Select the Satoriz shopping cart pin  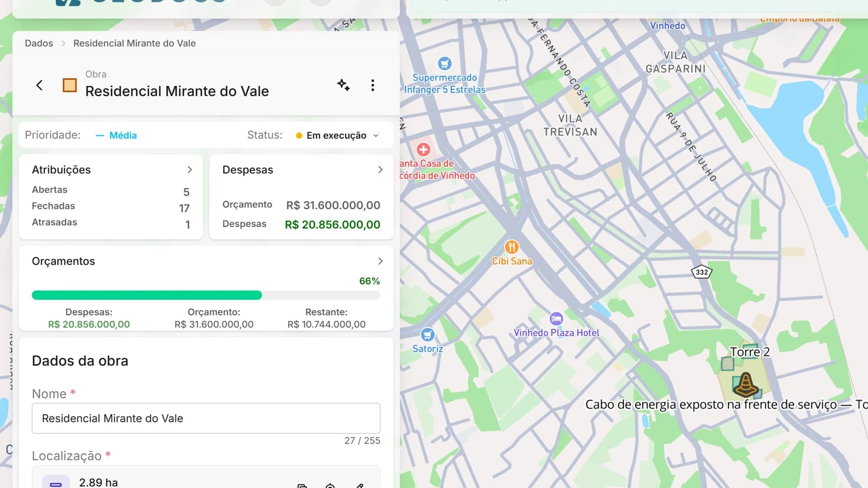pyautogui.click(x=427, y=335)
